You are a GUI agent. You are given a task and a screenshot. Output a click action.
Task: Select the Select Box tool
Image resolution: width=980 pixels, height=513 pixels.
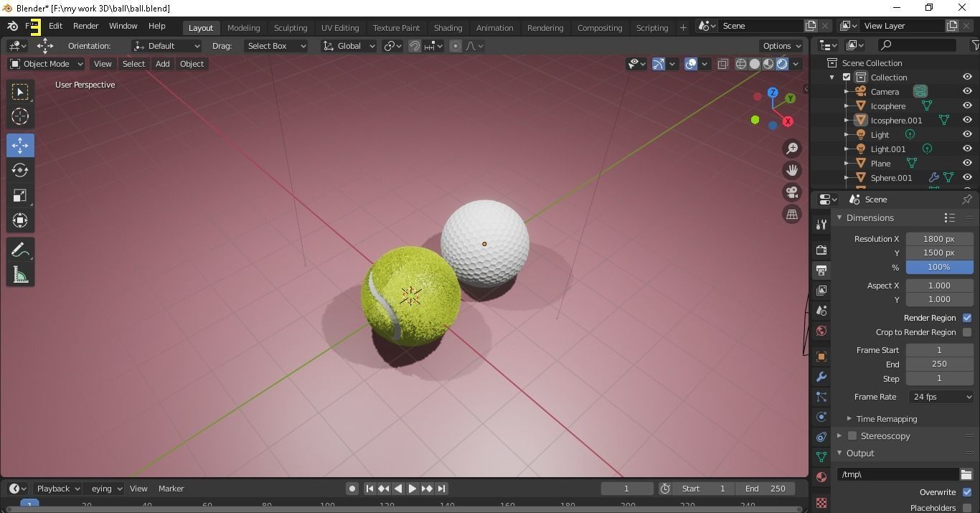pyautogui.click(x=20, y=92)
